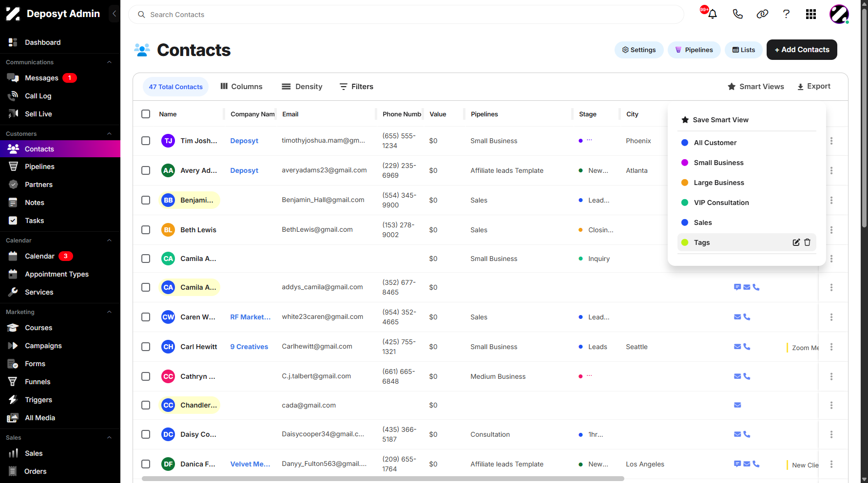868x483 pixels.
Task: Check the Carl Hewitt row checkbox
Action: 146,347
